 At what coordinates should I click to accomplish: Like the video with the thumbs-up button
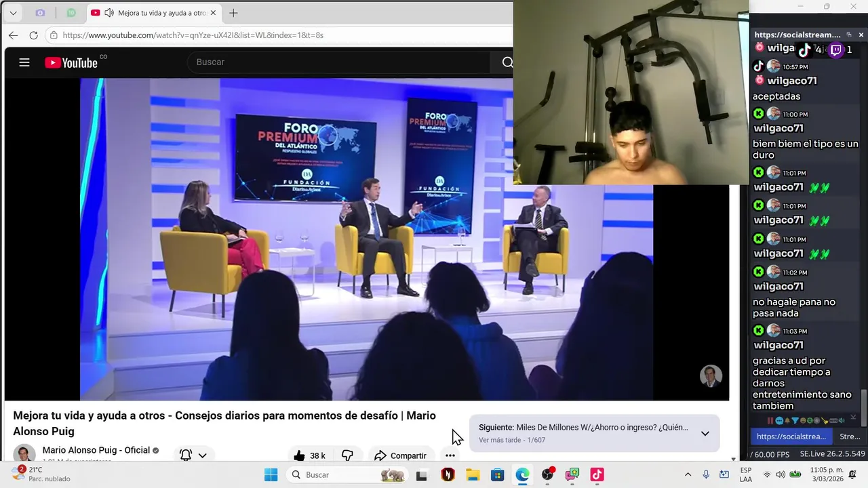[309, 455]
